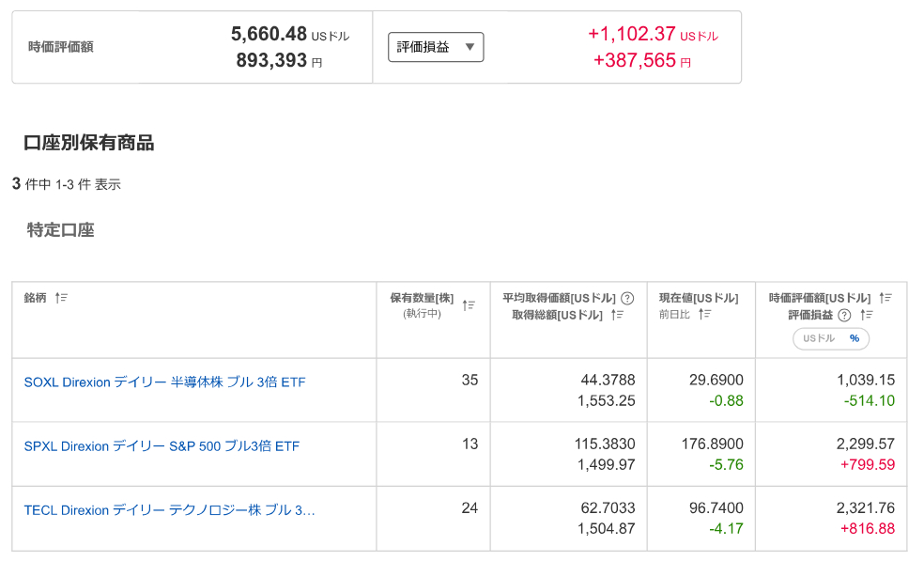924x561 pixels.
Task: Select TECL total cost 1,504.87
Action: pos(607,529)
